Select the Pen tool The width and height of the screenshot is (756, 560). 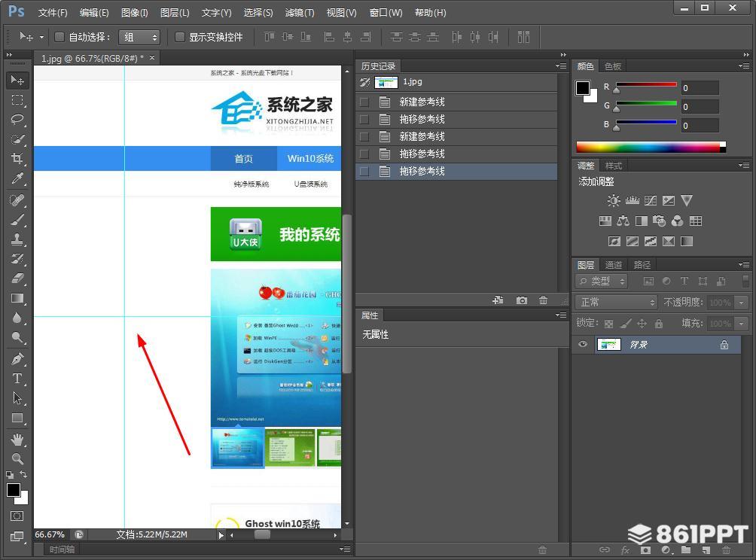pyautogui.click(x=17, y=359)
